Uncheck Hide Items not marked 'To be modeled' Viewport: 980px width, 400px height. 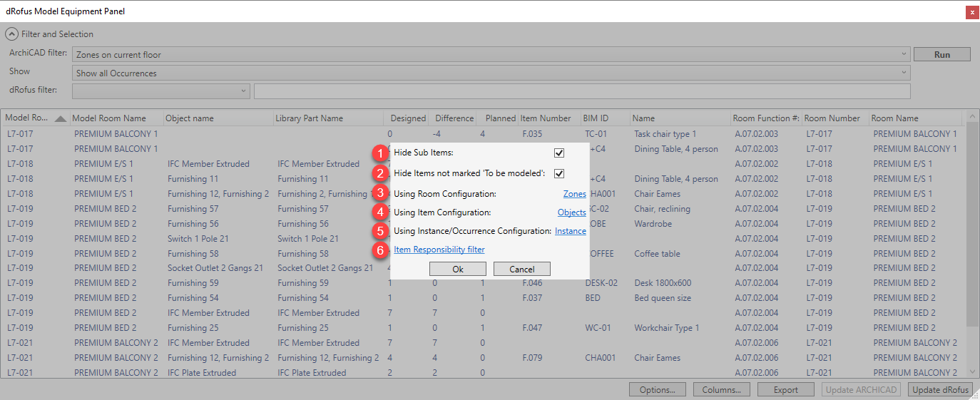[x=559, y=173]
